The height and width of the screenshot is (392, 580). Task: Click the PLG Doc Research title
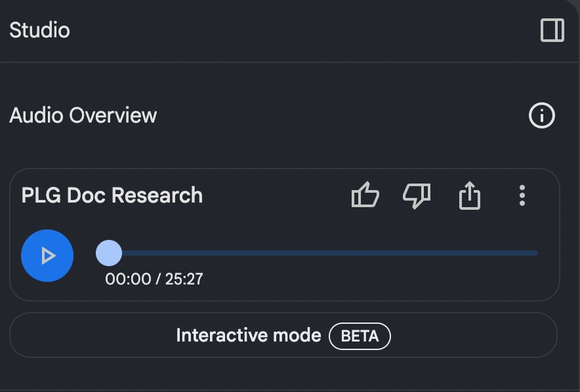[x=112, y=195]
